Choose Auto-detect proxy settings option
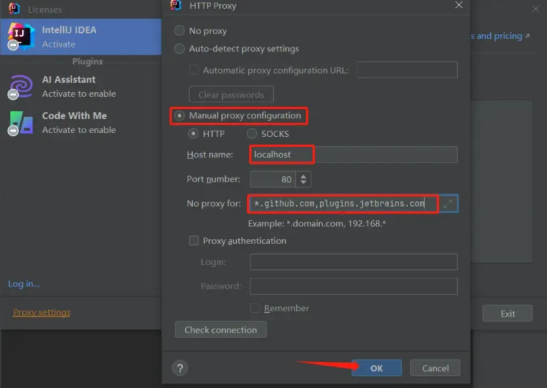The height and width of the screenshot is (389, 548). (x=179, y=49)
